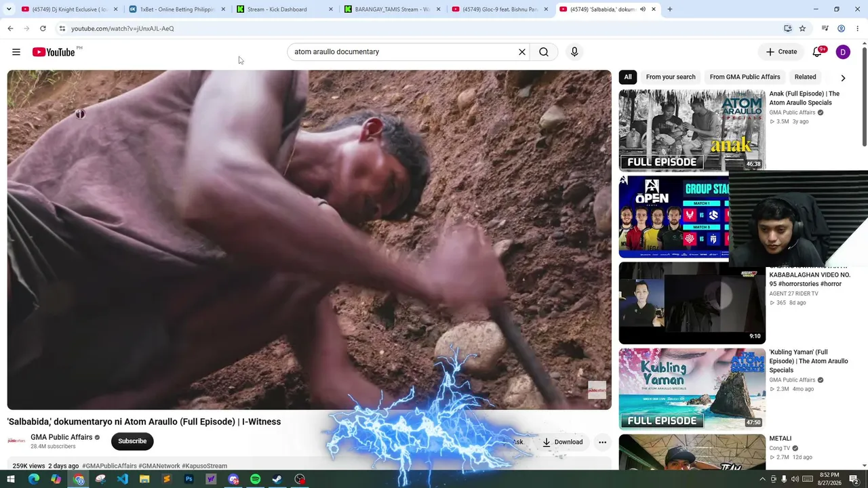Open Chrome's three-dot menu
This screenshot has width=868, height=488.
[x=858, y=28]
